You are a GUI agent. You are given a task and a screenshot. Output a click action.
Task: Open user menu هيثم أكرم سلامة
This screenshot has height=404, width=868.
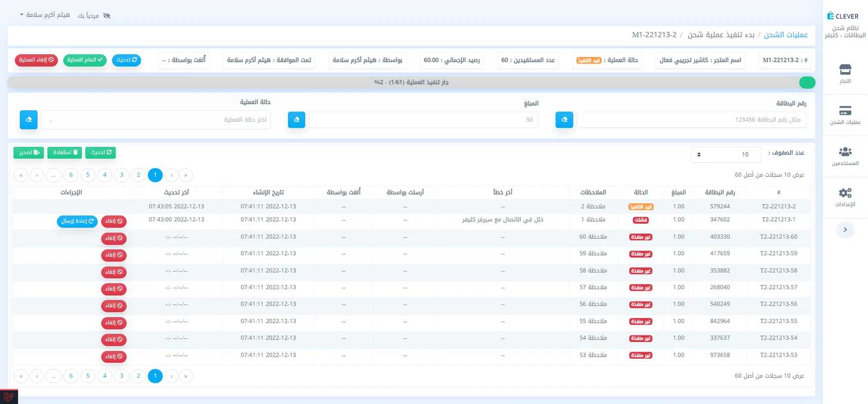[x=45, y=15]
